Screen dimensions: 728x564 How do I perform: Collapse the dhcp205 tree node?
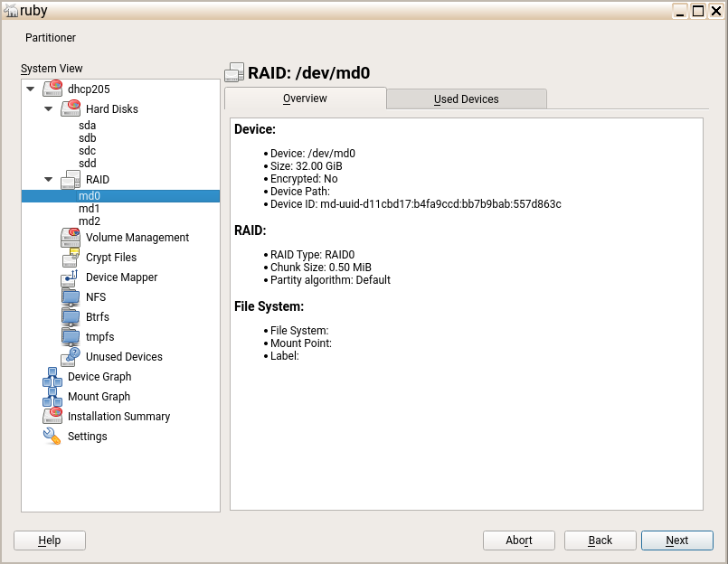point(31,89)
